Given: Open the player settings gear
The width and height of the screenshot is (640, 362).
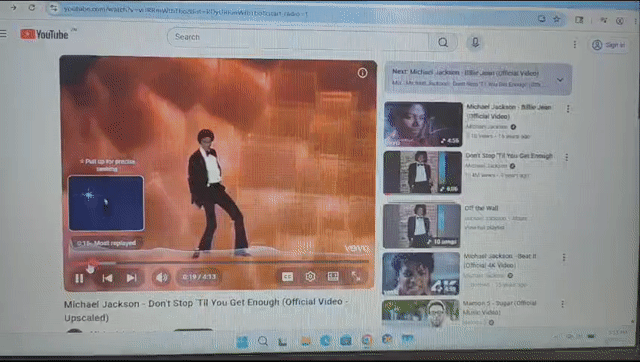Looking at the screenshot, I should pyautogui.click(x=310, y=277).
